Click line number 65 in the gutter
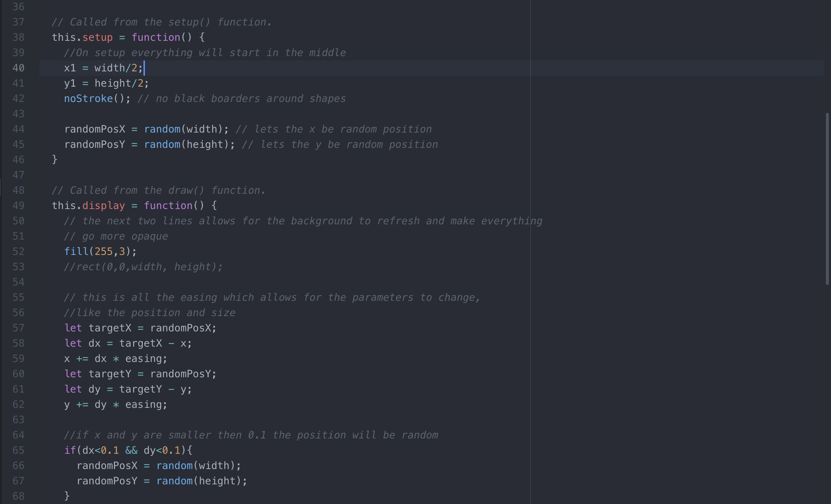Screen dimensions: 831x504 (x=18, y=450)
